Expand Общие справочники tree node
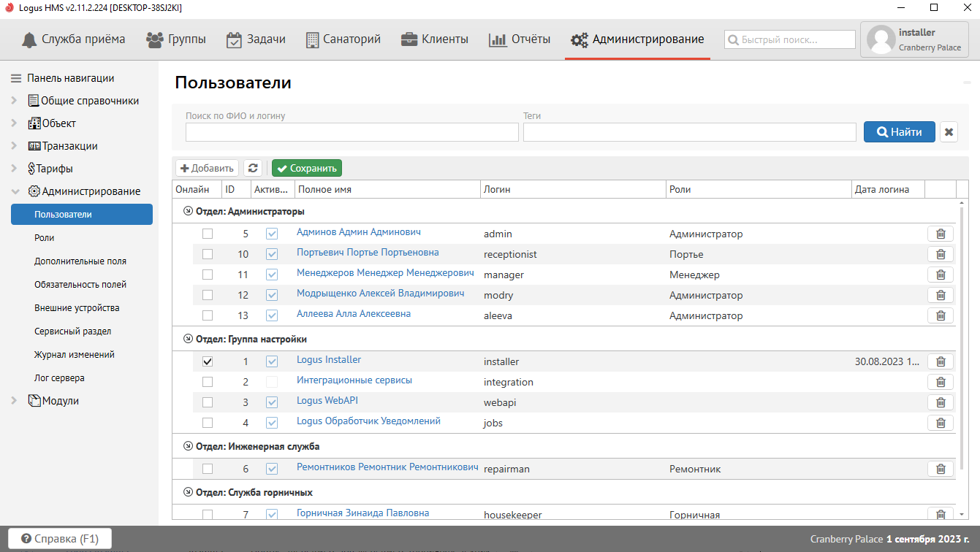 [x=14, y=101]
